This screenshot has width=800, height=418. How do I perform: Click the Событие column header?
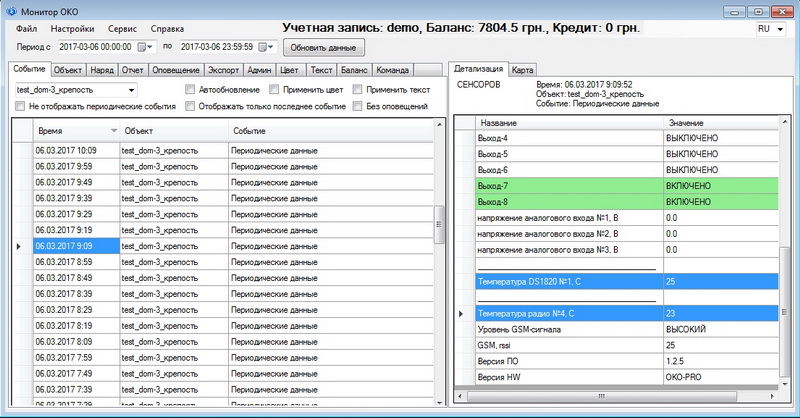coord(331,131)
